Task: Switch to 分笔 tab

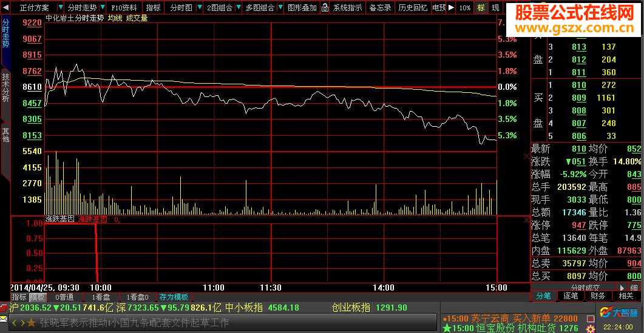Action: tap(543, 296)
